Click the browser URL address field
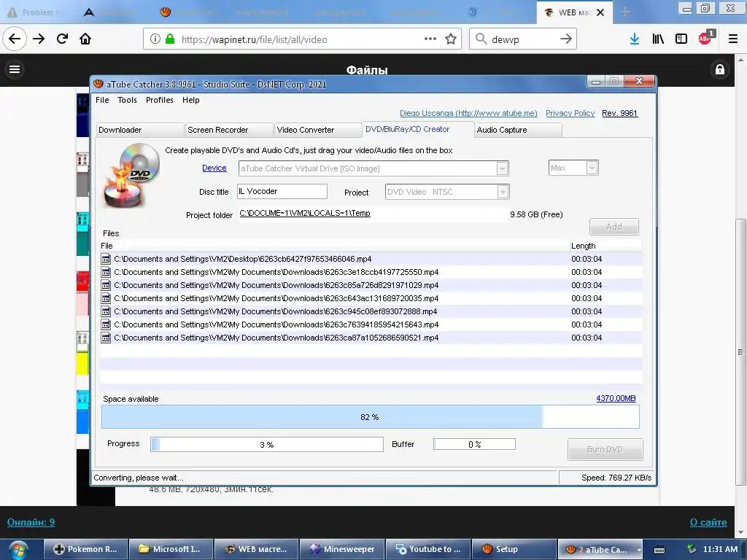The width and height of the screenshot is (747, 560). [x=301, y=39]
